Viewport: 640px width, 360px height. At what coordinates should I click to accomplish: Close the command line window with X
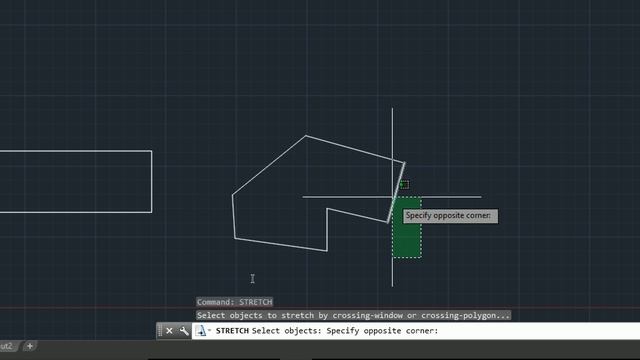click(169, 331)
